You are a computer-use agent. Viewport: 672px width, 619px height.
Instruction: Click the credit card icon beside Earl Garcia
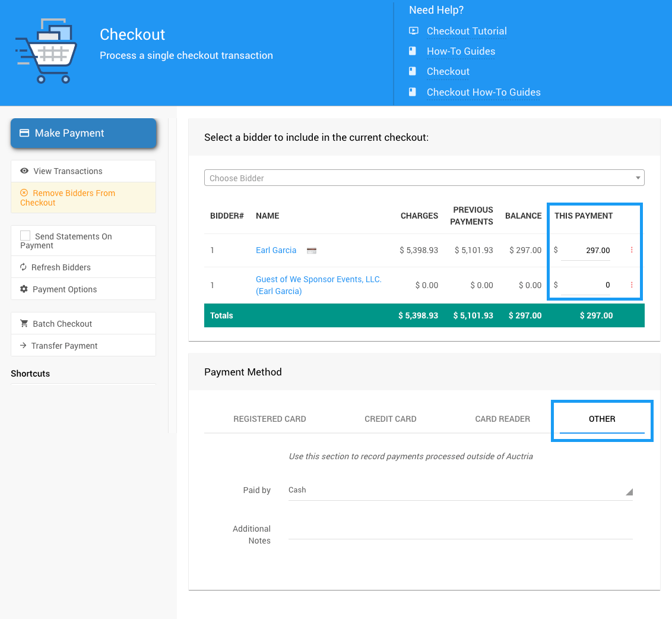coord(312,251)
